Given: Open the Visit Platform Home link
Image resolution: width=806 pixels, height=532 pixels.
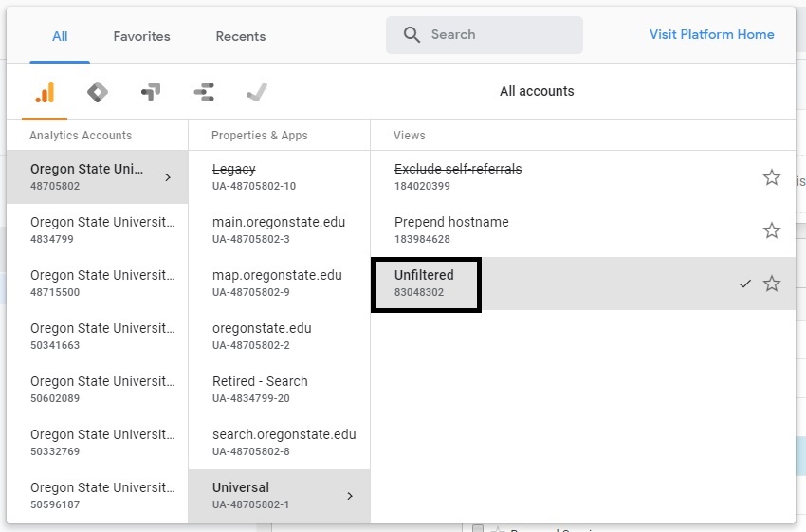Looking at the screenshot, I should coord(711,34).
